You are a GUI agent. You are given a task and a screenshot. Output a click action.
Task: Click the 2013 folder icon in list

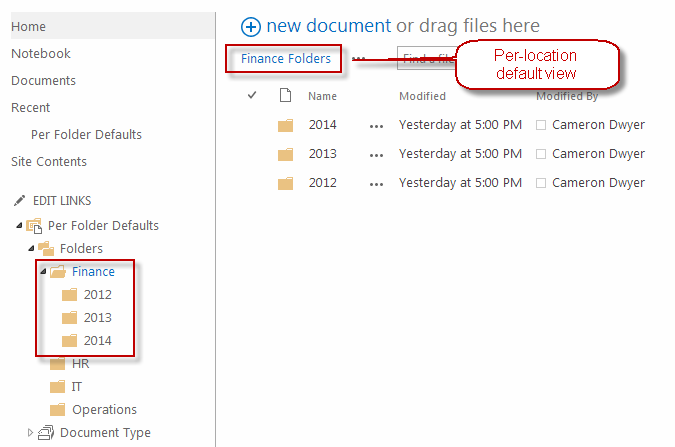285,154
